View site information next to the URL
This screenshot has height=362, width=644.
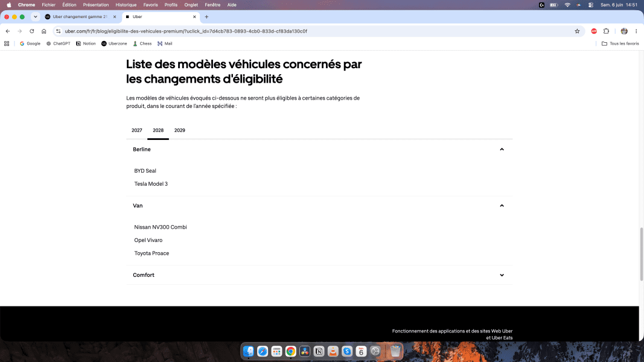(59, 31)
